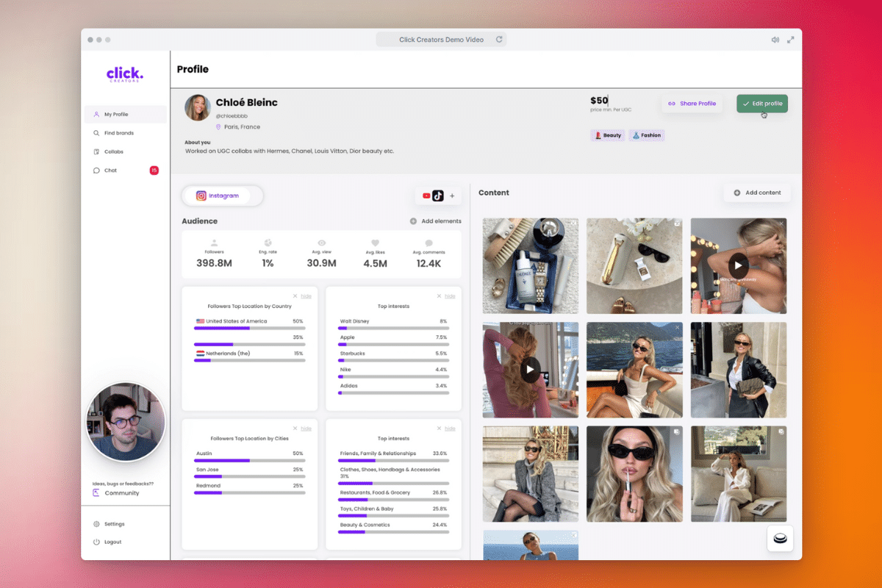
Task: Reload the Click Creators Demo Video
Action: [499, 40]
